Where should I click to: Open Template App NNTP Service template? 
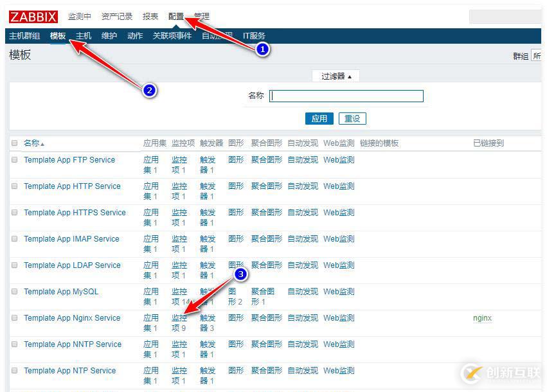(x=73, y=344)
